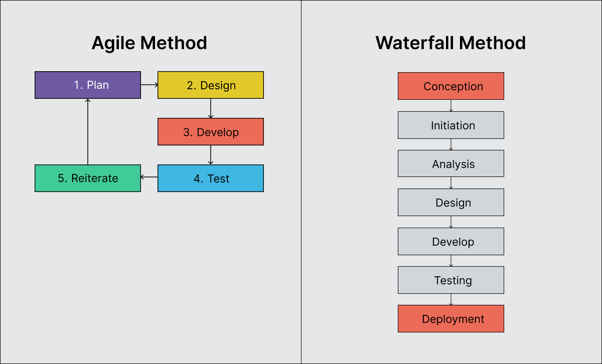Click the arrow from Test to Reiterate
602x364 pixels.
click(149, 177)
